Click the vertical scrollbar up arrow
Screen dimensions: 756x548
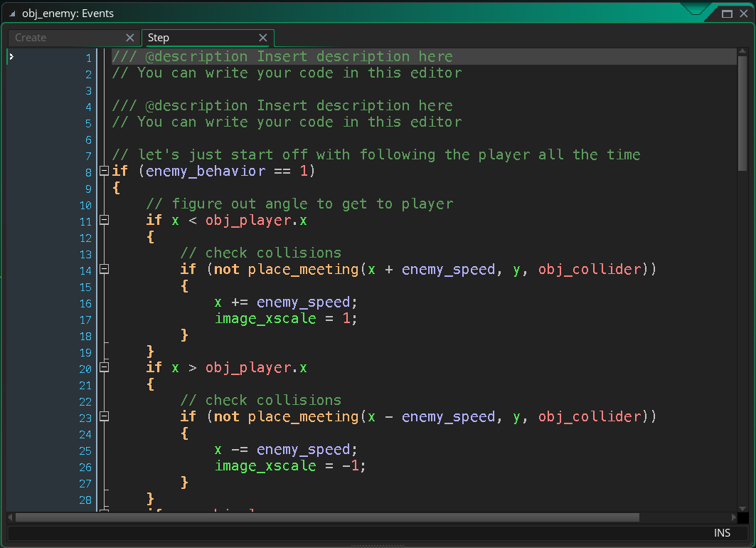pos(742,51)
